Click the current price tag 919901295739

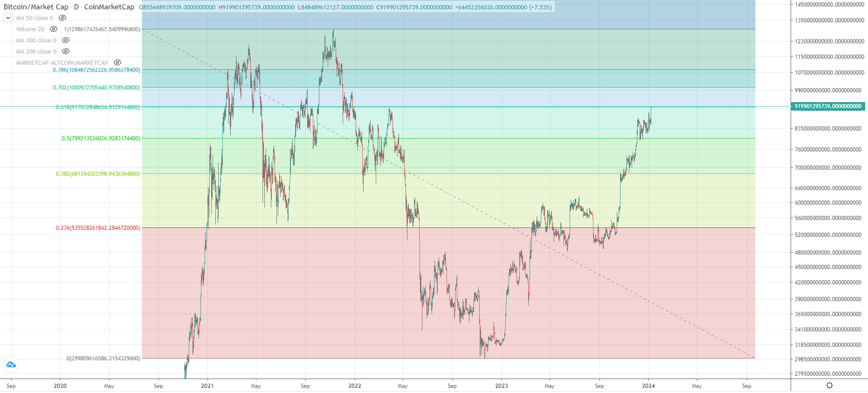click(828, 106)
